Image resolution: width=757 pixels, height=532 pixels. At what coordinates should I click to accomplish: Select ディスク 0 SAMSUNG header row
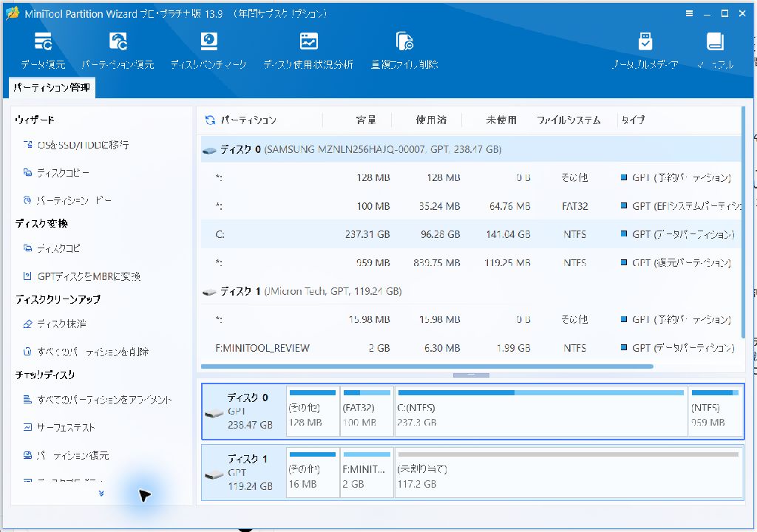[x=471, y=150]
